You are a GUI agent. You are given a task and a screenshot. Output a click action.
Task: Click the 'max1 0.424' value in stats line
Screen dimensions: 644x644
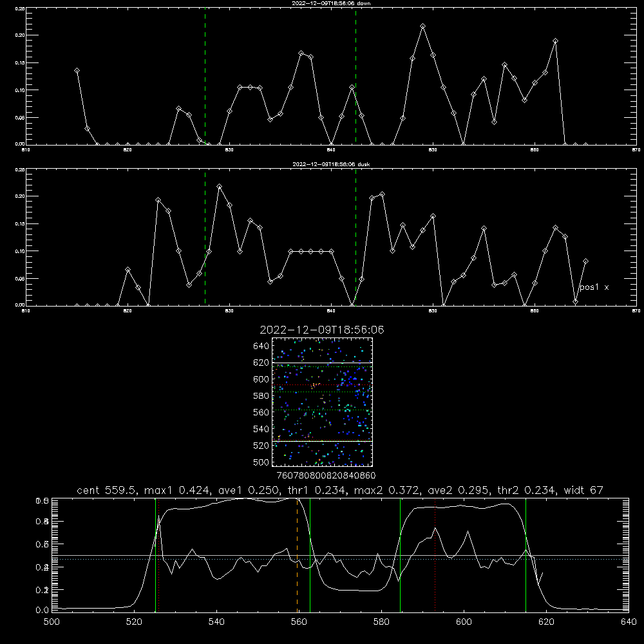[178, 490]
